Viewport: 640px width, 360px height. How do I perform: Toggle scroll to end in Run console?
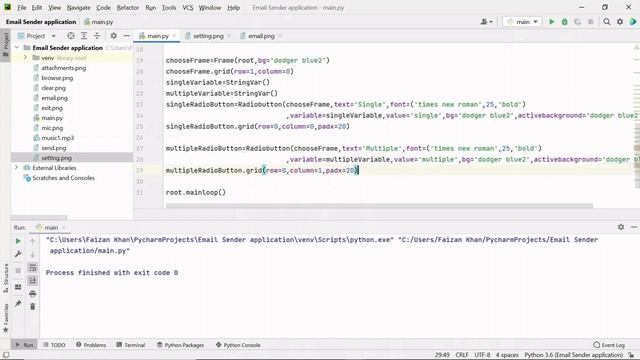(33, 280)
